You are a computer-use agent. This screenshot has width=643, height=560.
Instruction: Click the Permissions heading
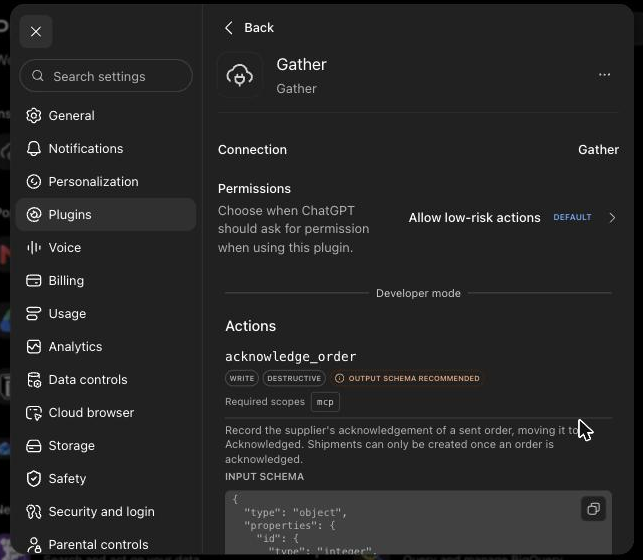[254, 189]
